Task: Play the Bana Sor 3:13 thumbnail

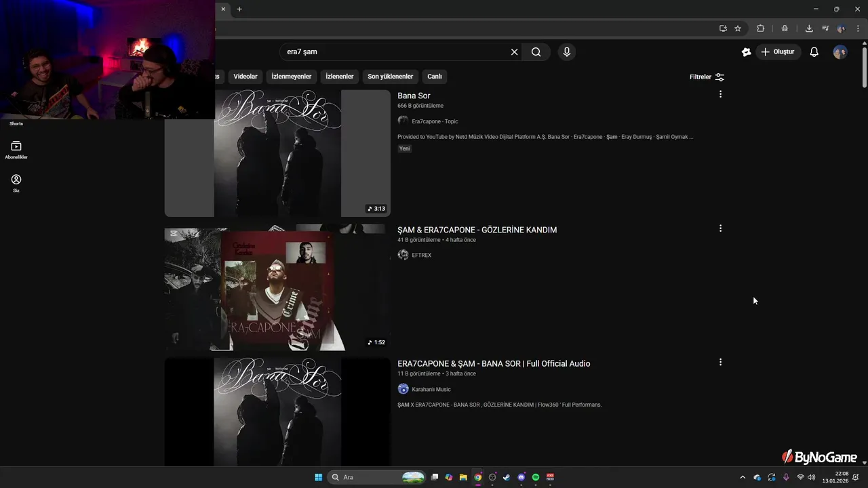Action: pos(277,153)
